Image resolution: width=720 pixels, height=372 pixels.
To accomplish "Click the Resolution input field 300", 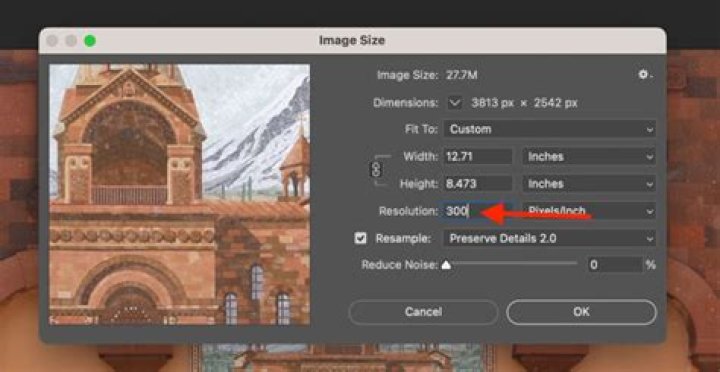I will 478,211.
